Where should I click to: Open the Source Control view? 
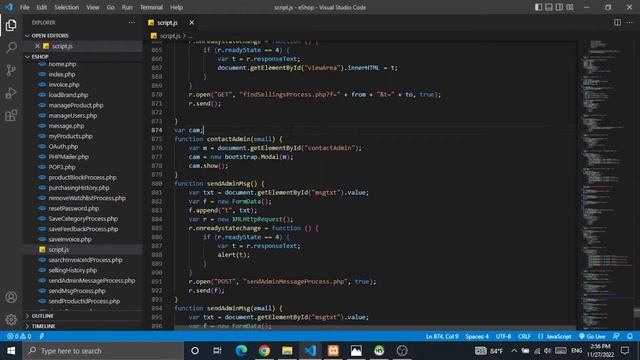click(11, 70)
